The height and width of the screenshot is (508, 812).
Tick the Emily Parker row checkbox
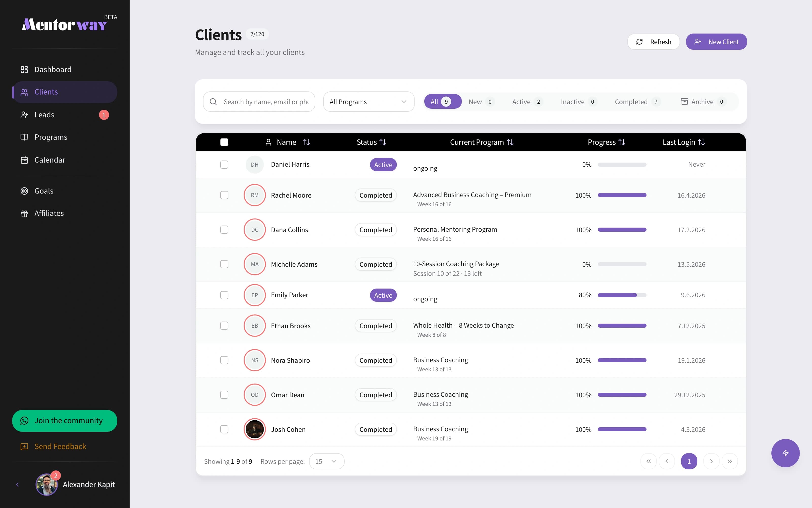pyautogui.click(x=224, y=295)
